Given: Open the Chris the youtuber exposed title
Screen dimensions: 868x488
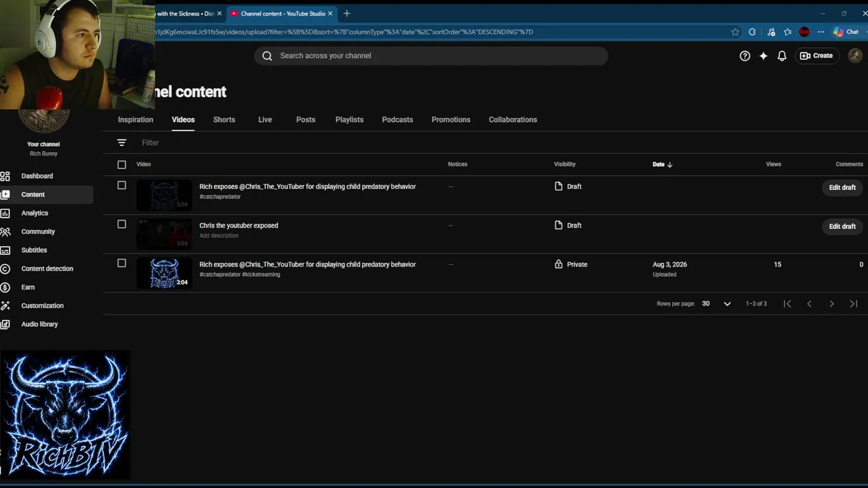Looking at the screenshot, I should pyautogui.click(x=239, y=226).
